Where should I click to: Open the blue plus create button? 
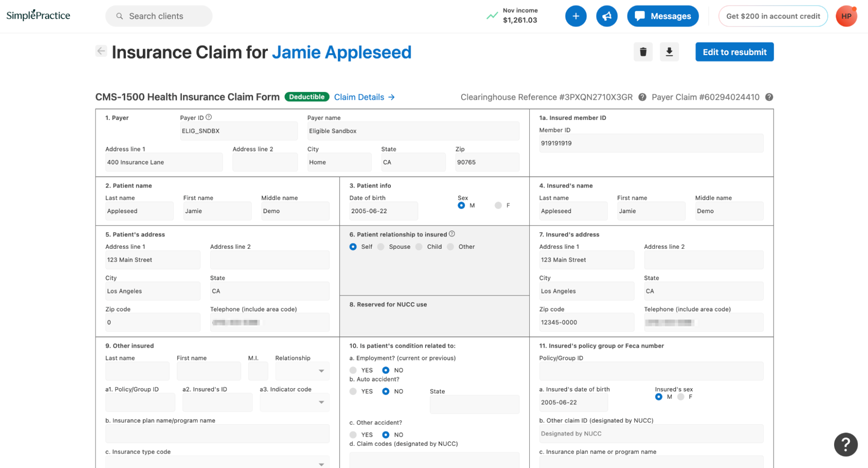tap(575, 16)
